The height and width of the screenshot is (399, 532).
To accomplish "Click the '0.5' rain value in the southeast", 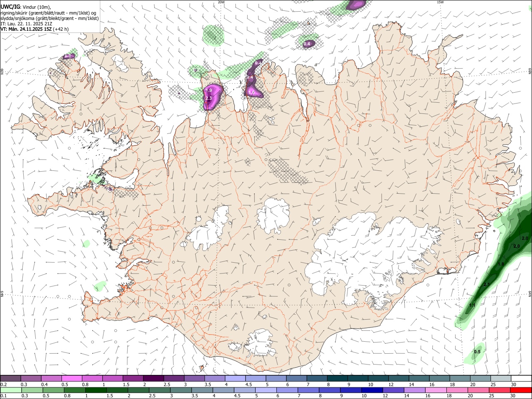I will (477, 352).
